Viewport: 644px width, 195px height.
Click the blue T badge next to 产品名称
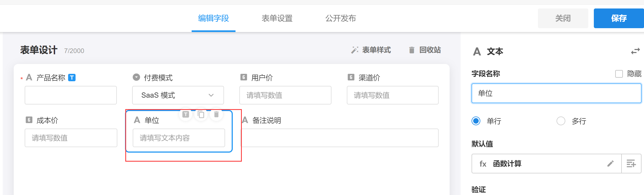click(72, 78)
